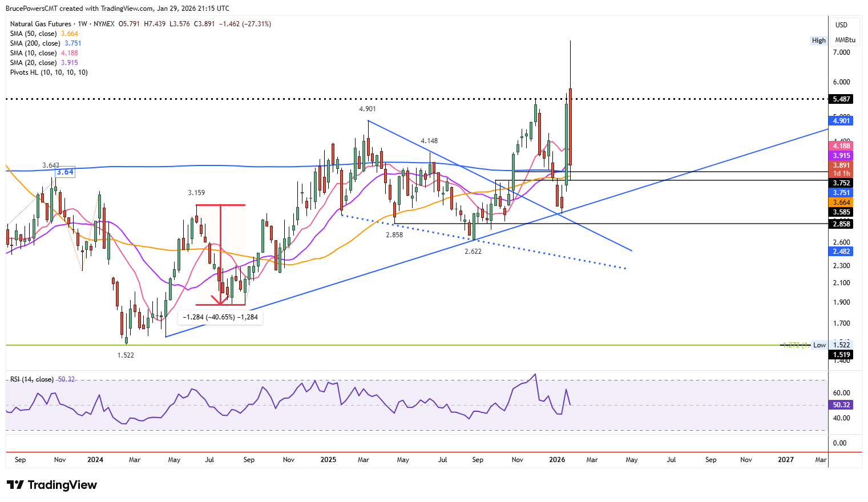Select the SMA (20, close) indicator legend
This screenshot has height=502, width=868.
pos(44,63)
